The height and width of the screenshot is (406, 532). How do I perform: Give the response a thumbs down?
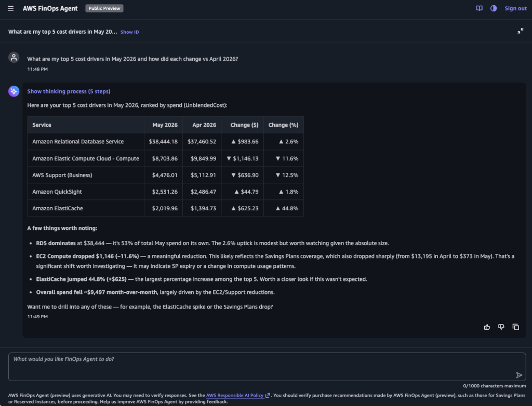[501, 327]
